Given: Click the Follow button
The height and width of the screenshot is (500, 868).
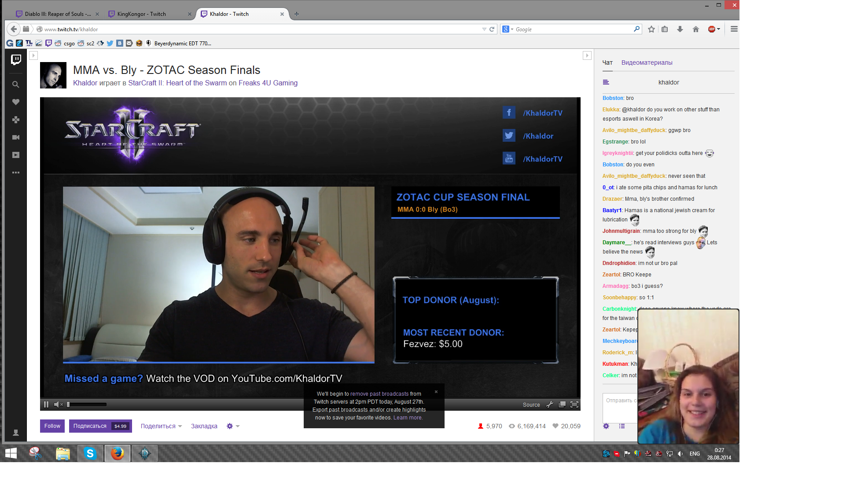Looking at the screenshot, I should pyautogui.click(x=52, y=426).
